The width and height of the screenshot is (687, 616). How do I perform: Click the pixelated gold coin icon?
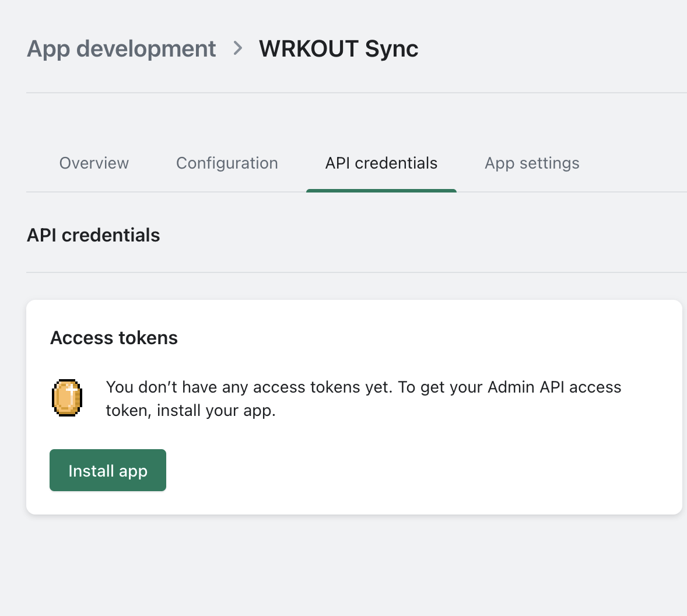click(x=67, y=397)
